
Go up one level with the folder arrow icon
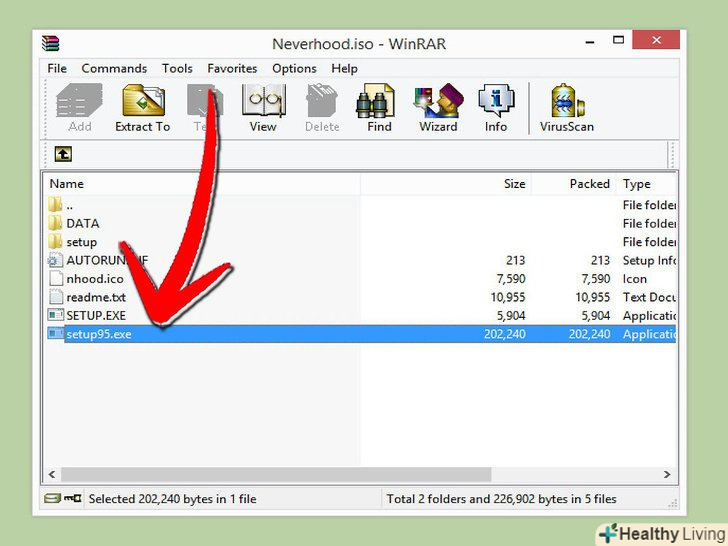coord(63,154)
